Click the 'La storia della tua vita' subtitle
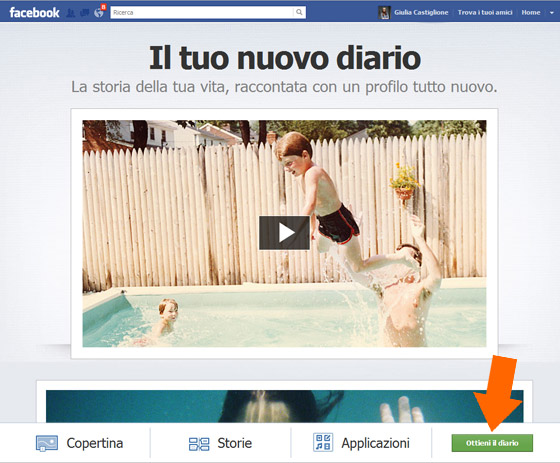The image size is (560, 463). coord(284,87)
